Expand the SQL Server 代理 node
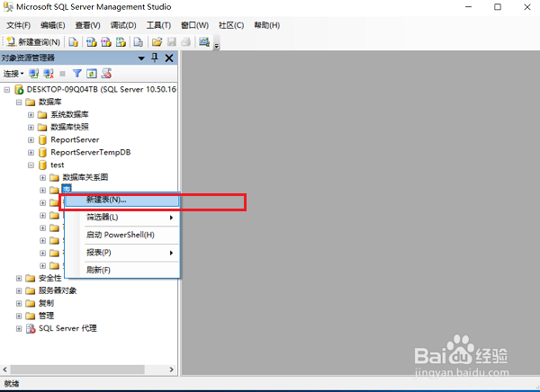 tap(19, 329)
